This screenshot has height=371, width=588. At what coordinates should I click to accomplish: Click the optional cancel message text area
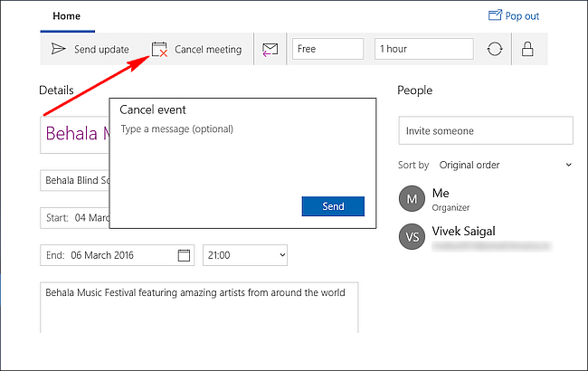coord(242,157)
